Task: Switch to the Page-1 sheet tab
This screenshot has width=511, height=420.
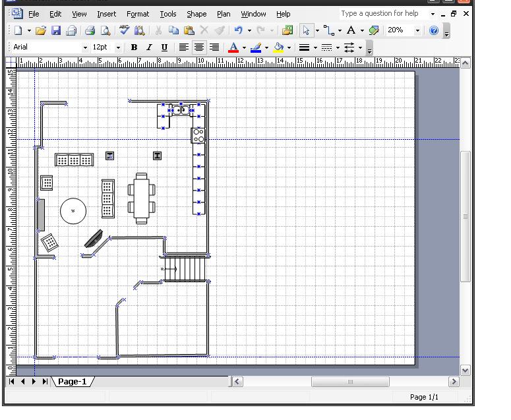Action: pyautogui.click(x=73, y=382)
